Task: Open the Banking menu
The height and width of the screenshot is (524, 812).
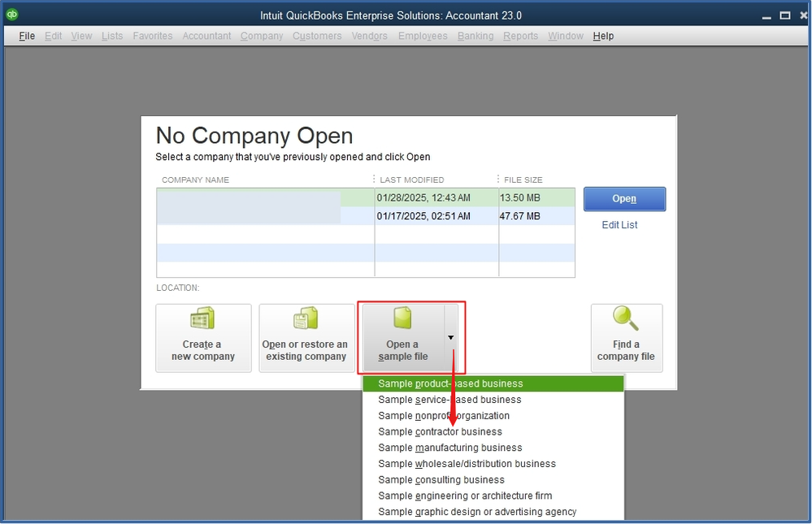Action: click(x=476, y=36)
